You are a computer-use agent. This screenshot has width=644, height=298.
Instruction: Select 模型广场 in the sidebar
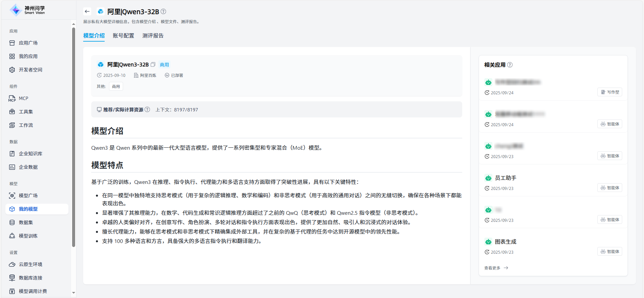pos(28,196)
